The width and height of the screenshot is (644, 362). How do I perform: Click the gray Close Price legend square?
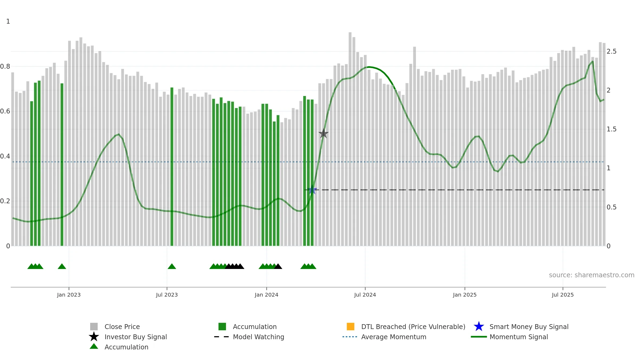(x=94, y=327)
